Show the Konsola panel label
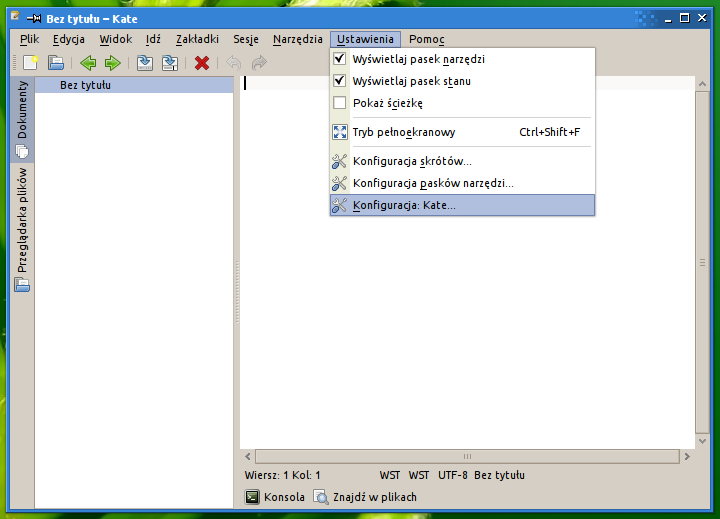Viewport: 720px width, 519px height. [x=284, y=497]
